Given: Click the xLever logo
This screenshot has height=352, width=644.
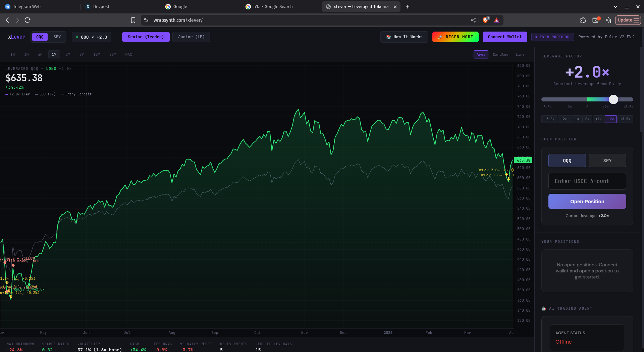Looking at the screenshot, I should 16,37.
